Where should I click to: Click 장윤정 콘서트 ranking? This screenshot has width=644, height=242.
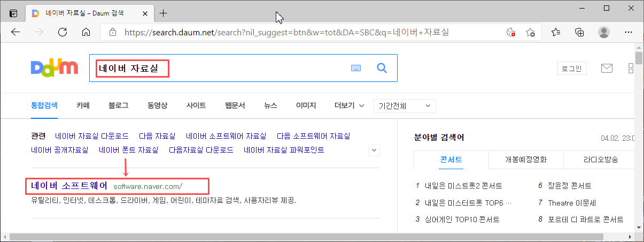570,186
